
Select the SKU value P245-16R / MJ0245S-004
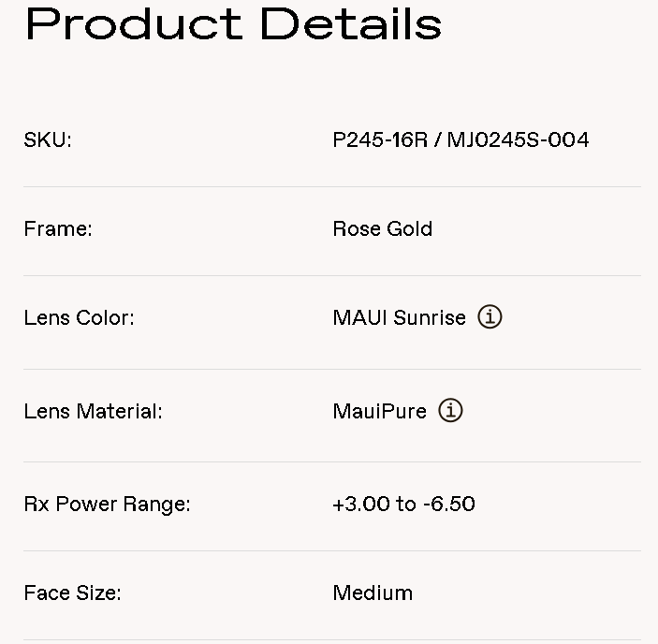[461, 140]
